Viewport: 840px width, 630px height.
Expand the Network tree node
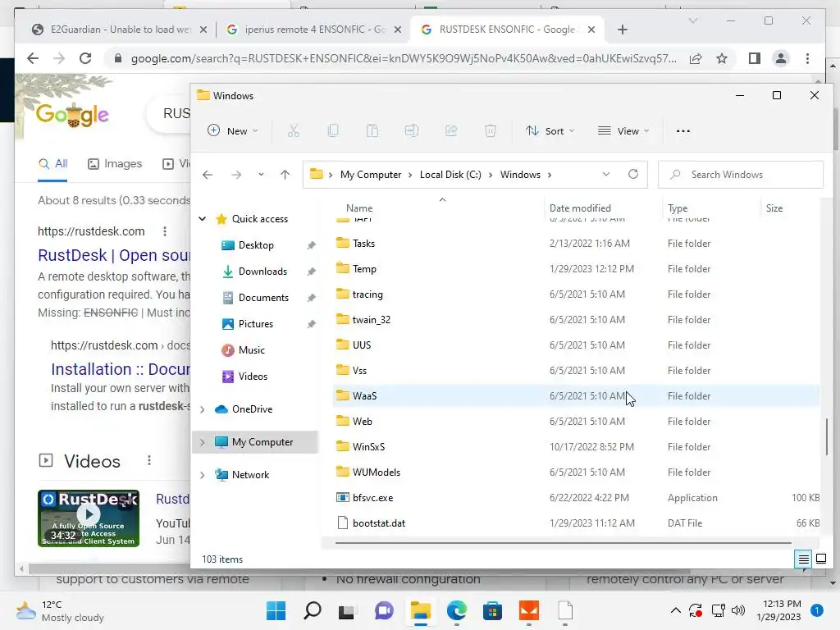pos(202,475)
